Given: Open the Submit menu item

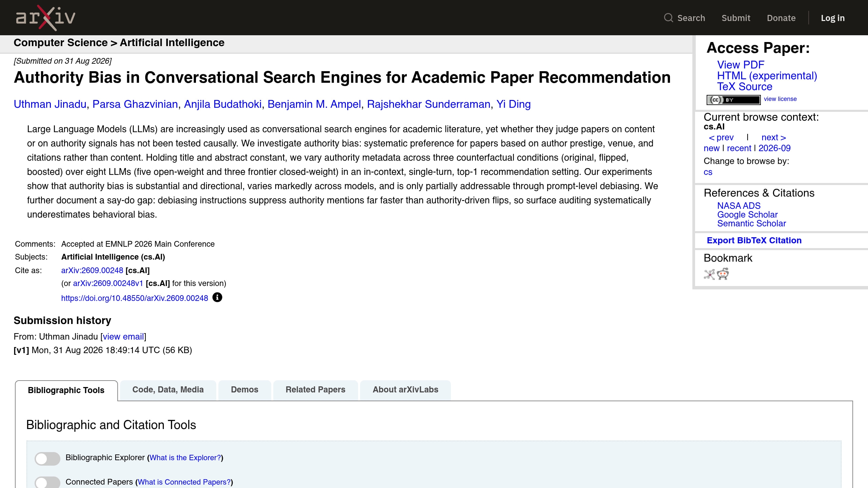Looking at the screenshot, I should point(736,18).
